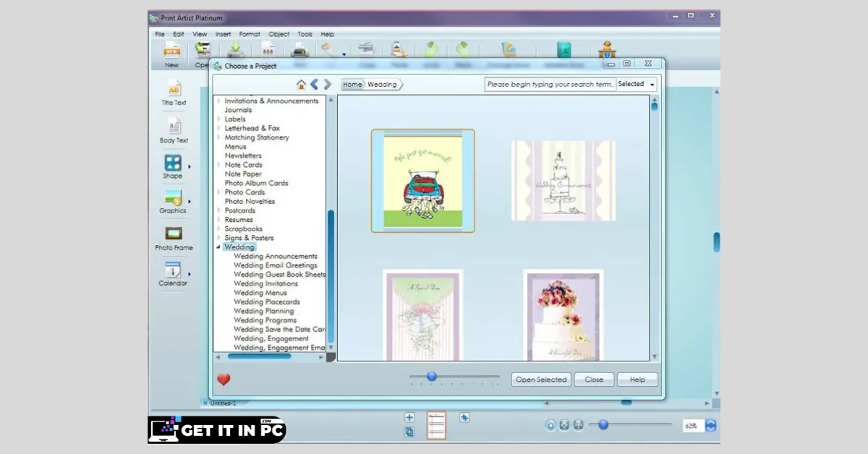Image resolution: width=868 pixels, height=454 pixels.
Task: Go back with the blue left arrow
Action: coord(314,85)
